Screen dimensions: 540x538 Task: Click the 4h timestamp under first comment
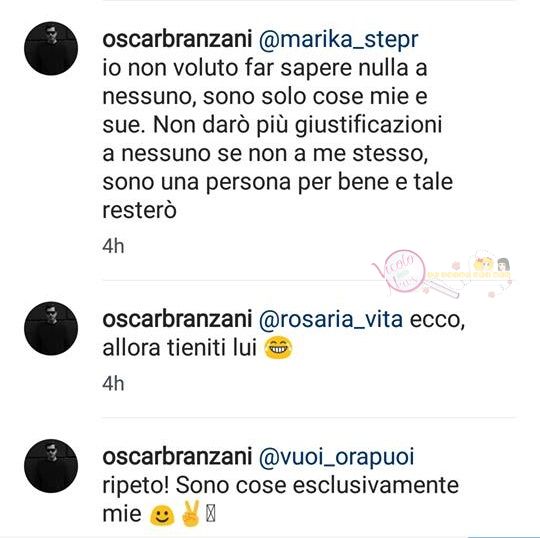tap(113, 247)
